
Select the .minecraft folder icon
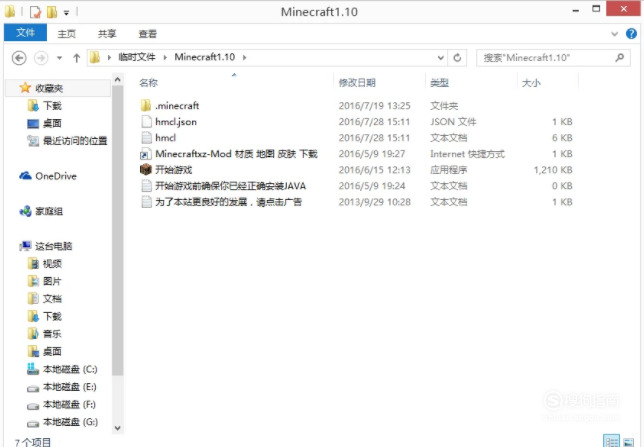146,106
